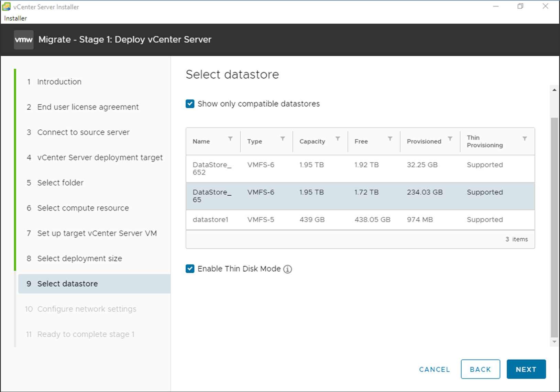Sort by the Capacity column header
This screenshot has height=392, width=560.
pyautogui.click(x=312, y=141)
